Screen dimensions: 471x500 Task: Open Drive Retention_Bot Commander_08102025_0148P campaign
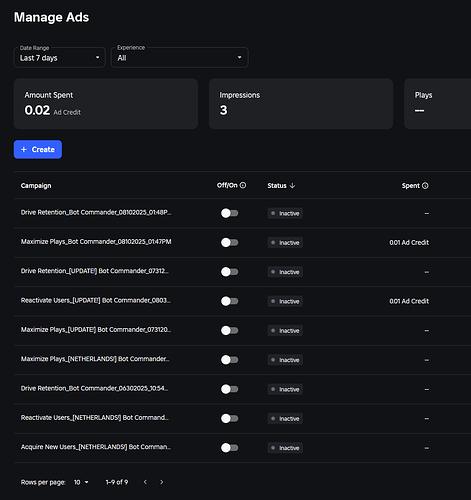(96, 212)
